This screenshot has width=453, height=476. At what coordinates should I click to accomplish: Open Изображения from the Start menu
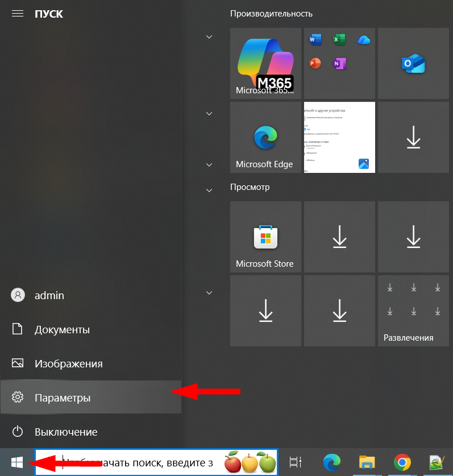pyautogui.click(x=68, y=363)
